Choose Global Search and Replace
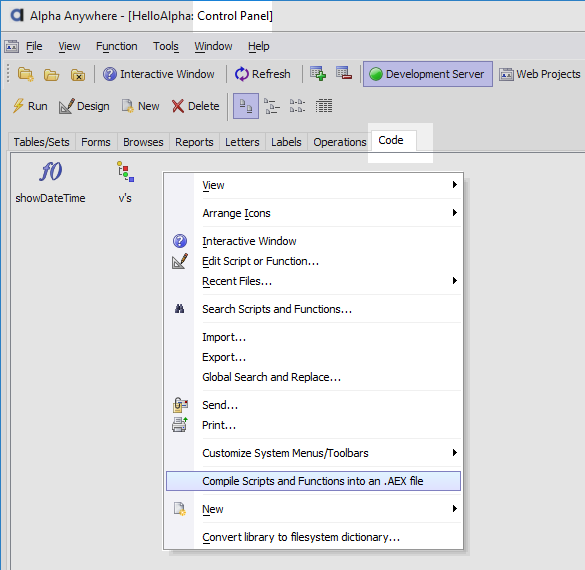Screen dimensions: 585x570 pyautogui.click(x=313, y=377)
